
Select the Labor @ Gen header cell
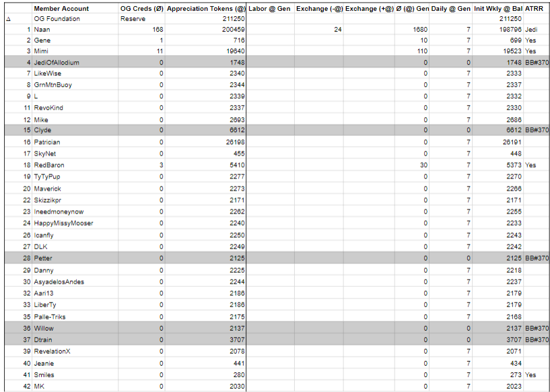[x=271, y=9]
